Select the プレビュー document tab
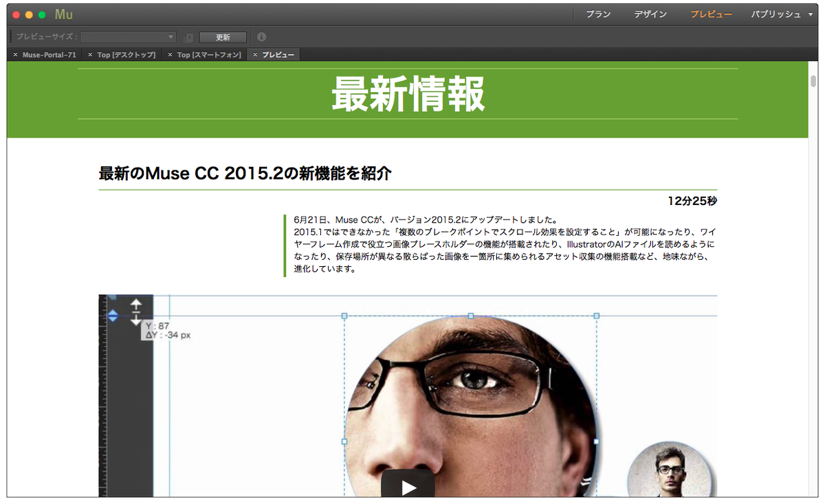Screen dimensions: 825x504 click(x=278, y=55)
